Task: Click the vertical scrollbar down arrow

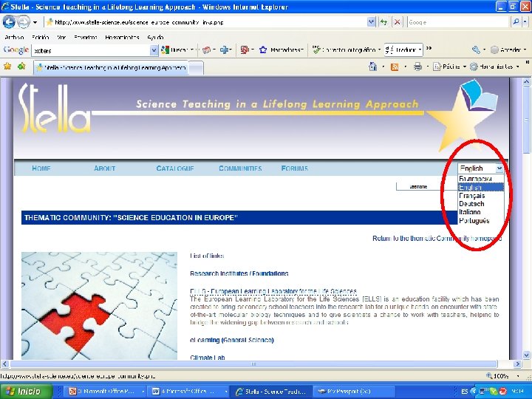Action: pos(527,355)
